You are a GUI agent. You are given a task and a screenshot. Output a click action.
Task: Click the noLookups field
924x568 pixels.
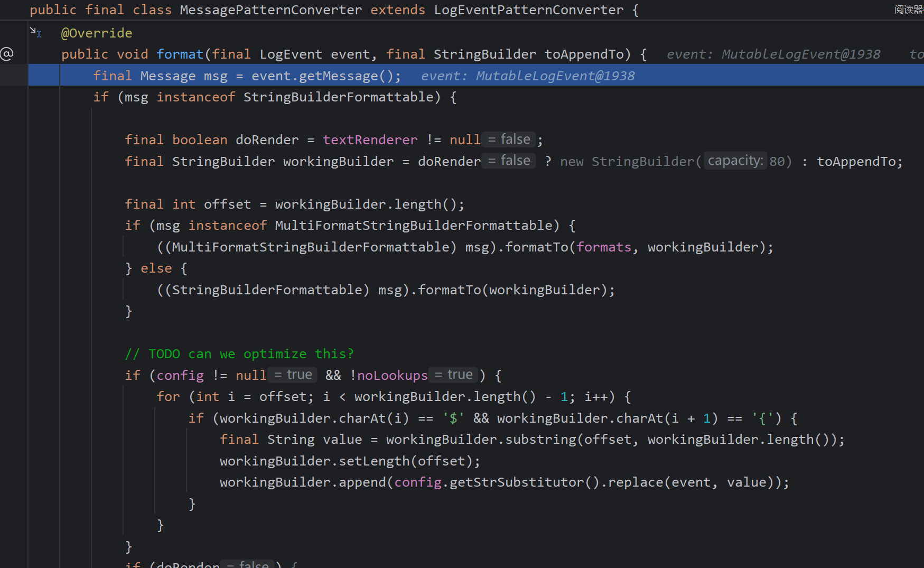point(393,376)
